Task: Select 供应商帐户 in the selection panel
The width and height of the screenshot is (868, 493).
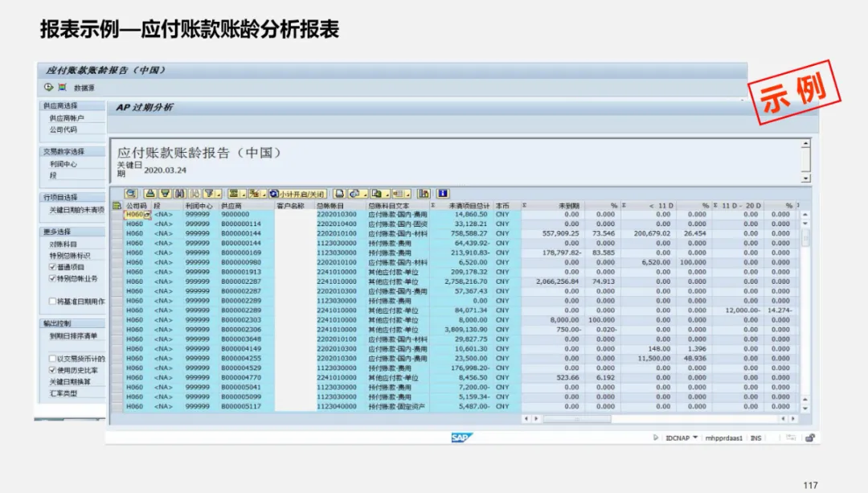Action: 67,118
